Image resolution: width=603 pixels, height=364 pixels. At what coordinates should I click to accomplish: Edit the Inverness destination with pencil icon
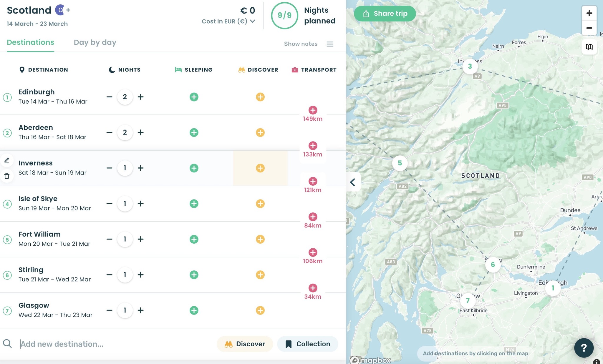click(x=7, y=160)
